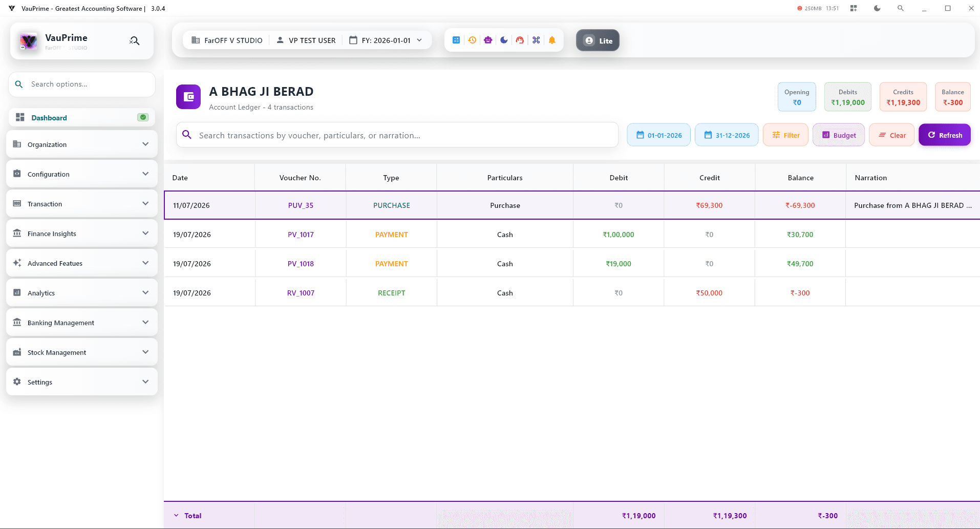Expand the Transaction sidebar section

(x=82, y=204)
